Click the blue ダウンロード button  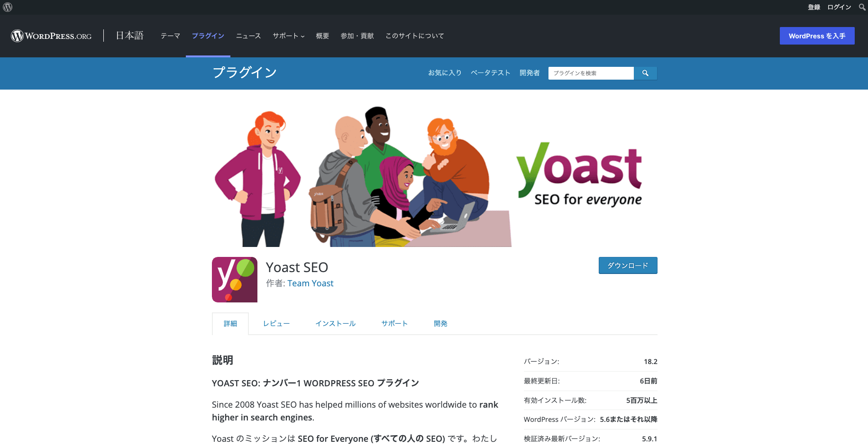(x=628, y=265)
